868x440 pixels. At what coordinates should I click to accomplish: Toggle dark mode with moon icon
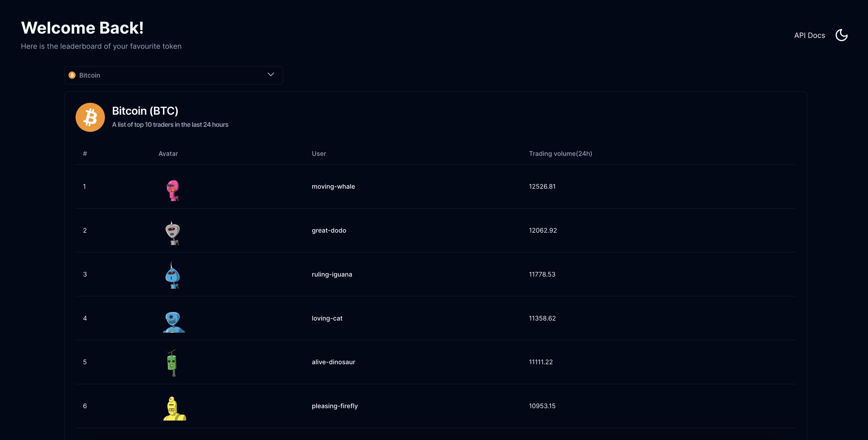841,35
